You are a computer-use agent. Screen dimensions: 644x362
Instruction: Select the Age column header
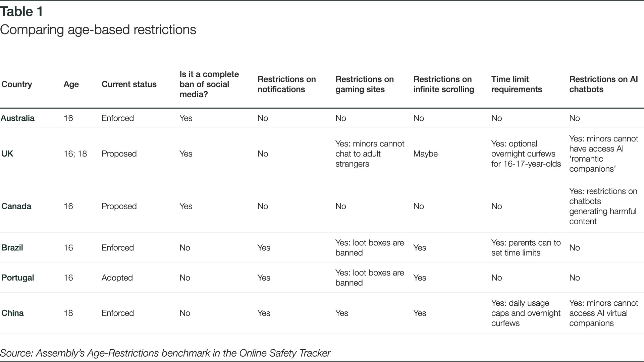coord(71,84)
